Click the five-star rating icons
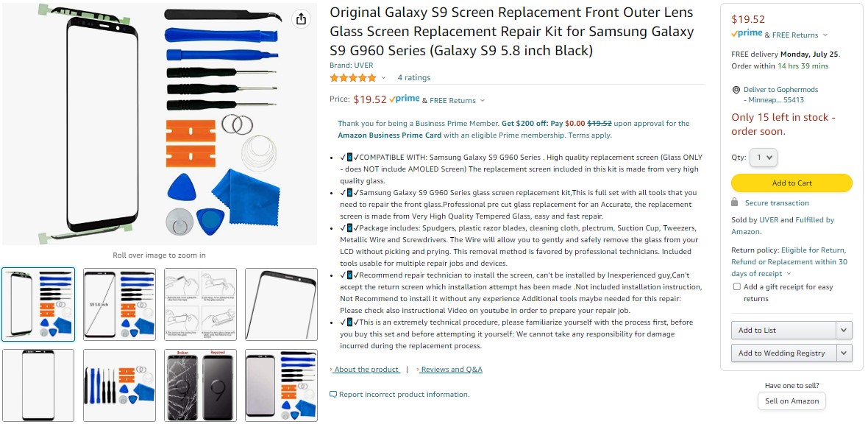This screenshot has width=868, height=430. (x=352, y=77)
